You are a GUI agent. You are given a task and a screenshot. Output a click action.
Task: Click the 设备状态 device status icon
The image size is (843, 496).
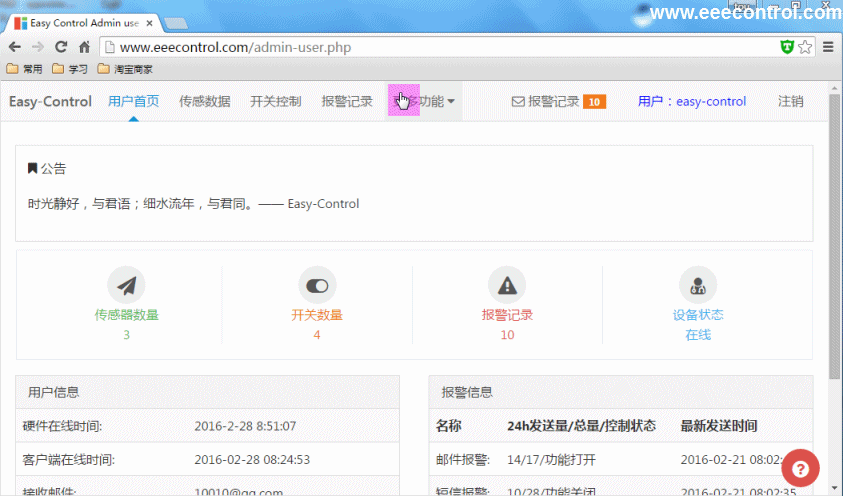pos(698,285)
